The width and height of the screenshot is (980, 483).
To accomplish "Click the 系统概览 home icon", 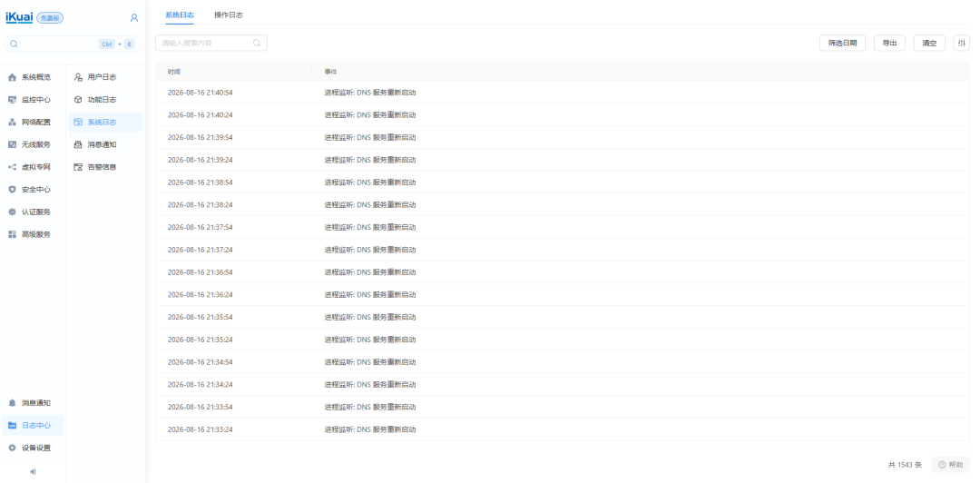I will coord(12,77).
